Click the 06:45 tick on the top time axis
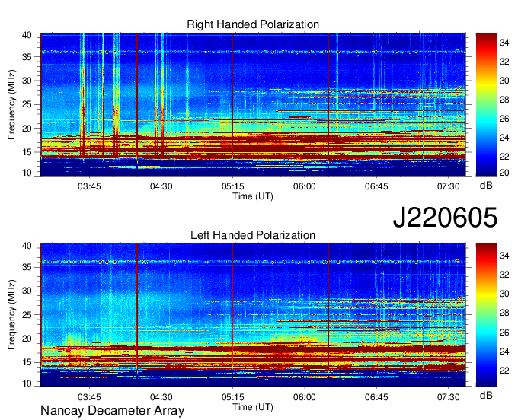The height and width of the screenshot is (420, 518). coord(376,186)
